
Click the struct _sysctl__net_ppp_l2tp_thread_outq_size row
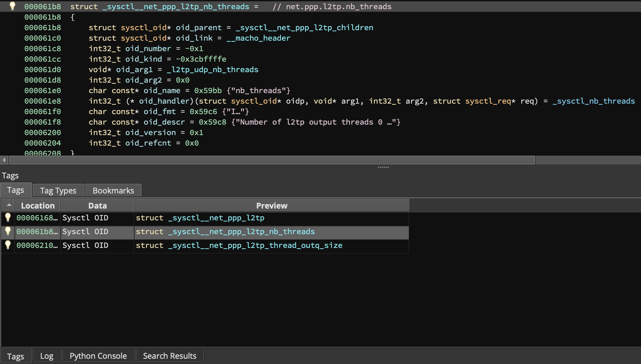(x=239, y=245)
